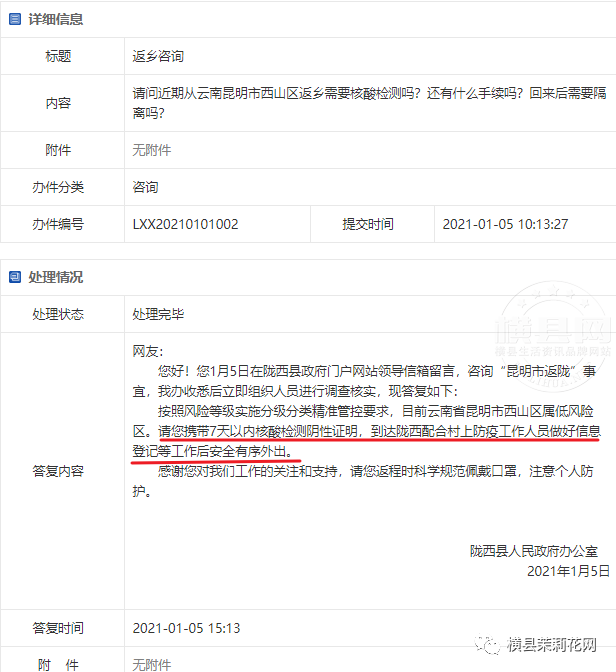Select the question text about 昆明市西山区返乡
The width and height of the screenshot is (616, 672).
tap(369, 103)
